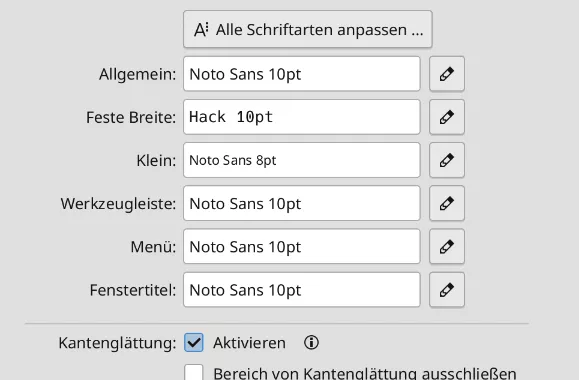Screen dimensions: 579x380
Task: Click Alle Schriftarten anpassen button text
Action: pyautogui.click(x=319, y=30)
